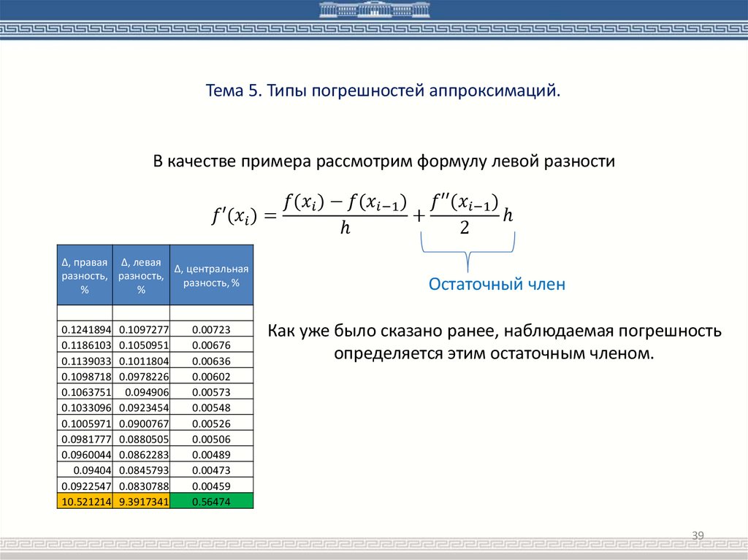Click table cell 0.00676
This screenshot has height=560, width=748.
point(211,345)
